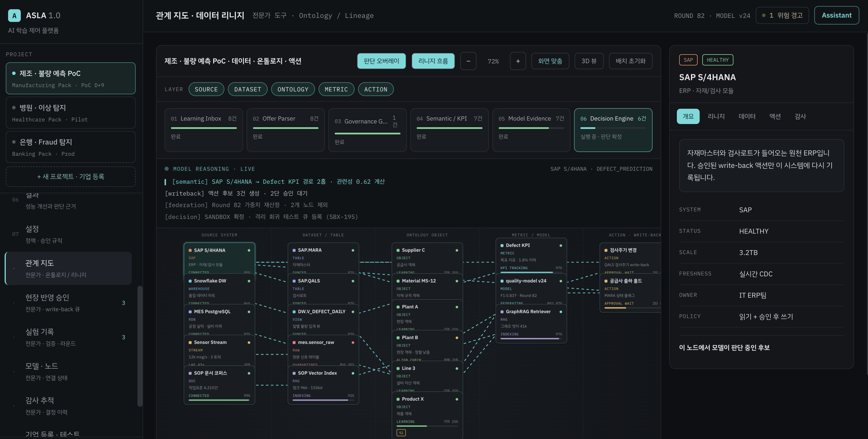Screen dimensions: 868x439
Task: Zoom in with the plus button
Action: pos(518,61)
